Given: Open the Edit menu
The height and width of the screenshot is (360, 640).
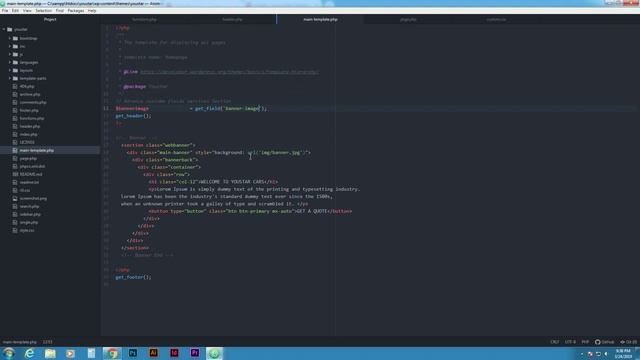Looking at the screenshot, I should coord(16,11).
